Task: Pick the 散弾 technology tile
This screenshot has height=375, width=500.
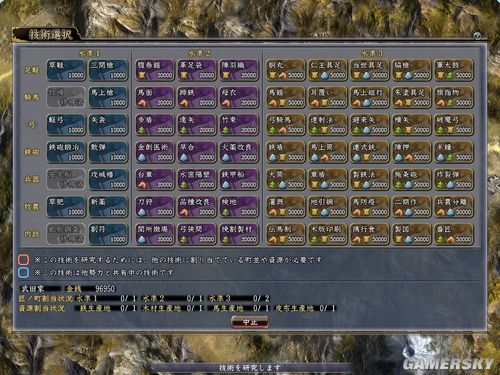Action: (108, 152)
